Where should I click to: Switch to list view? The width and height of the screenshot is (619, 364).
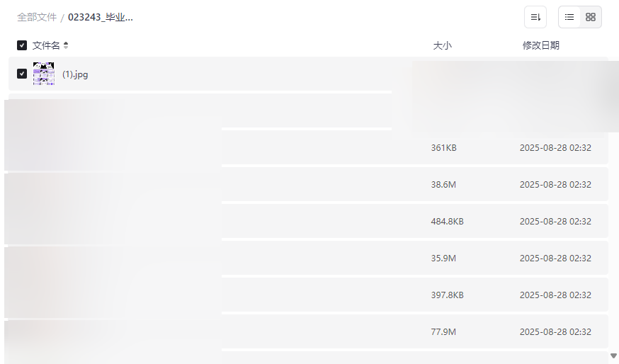pos(569,17)
